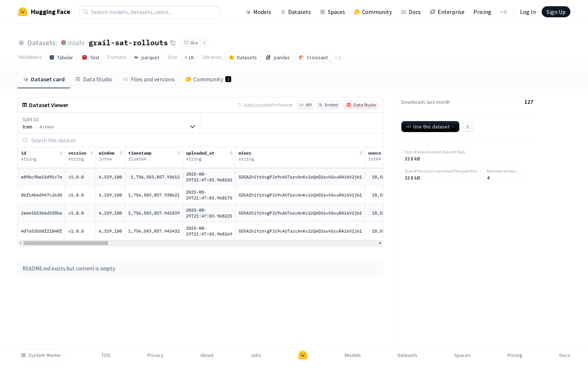Open Community in the top navigation
Viewport: 588px width, 368px height.
tap(373, 12)
